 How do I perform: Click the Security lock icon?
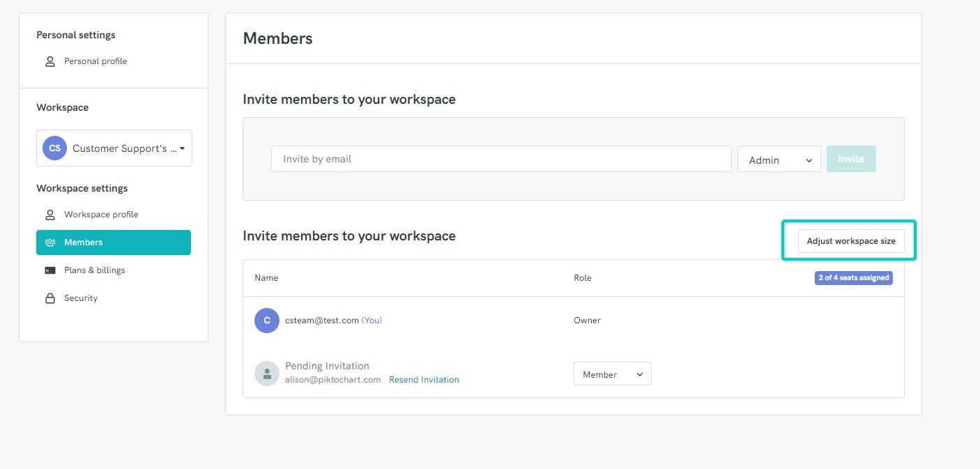point(50,298)
